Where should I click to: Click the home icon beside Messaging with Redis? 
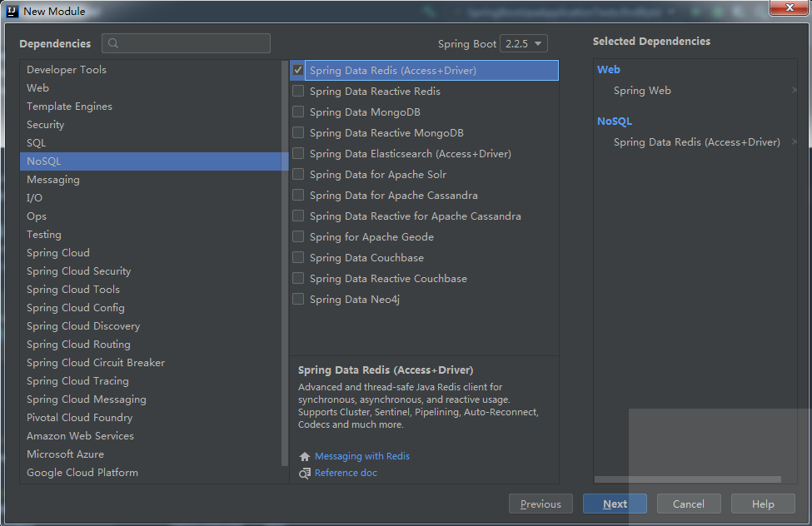304,456
